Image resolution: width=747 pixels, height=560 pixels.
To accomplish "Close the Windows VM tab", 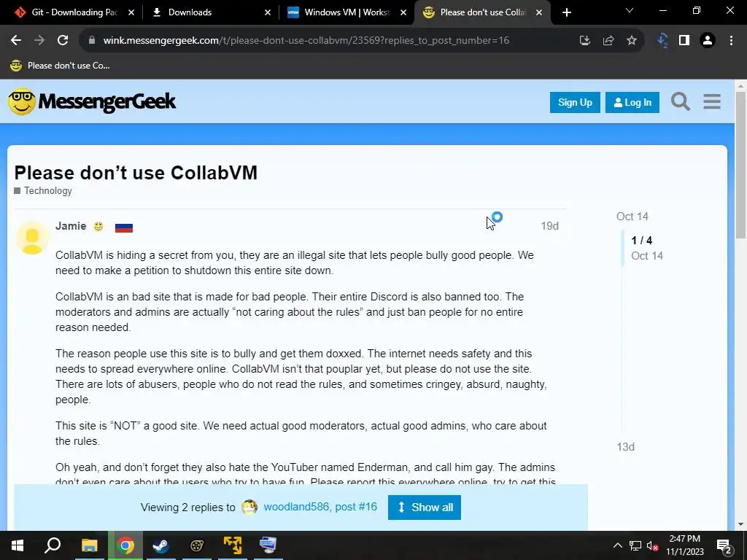I will pos(403,12).
